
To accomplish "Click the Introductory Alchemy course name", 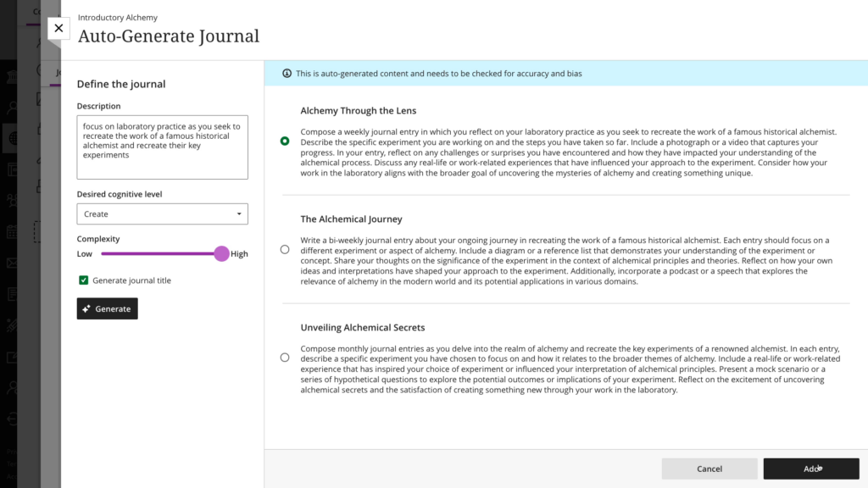I will pos(117,18).
